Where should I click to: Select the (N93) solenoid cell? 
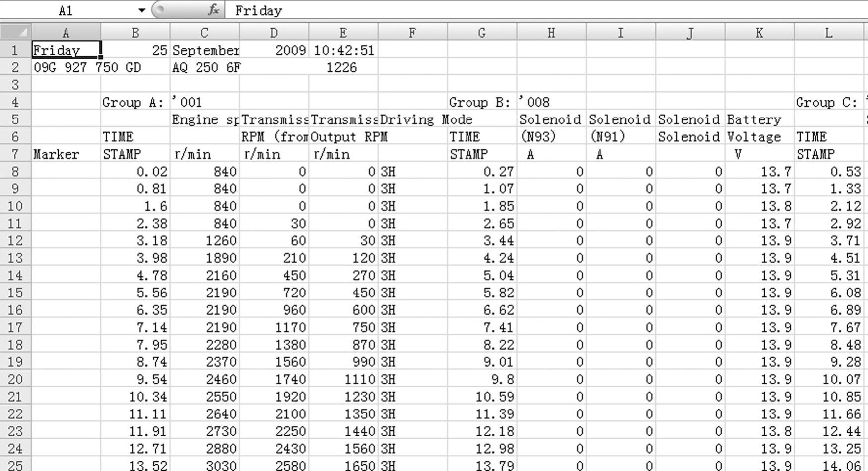551,137
